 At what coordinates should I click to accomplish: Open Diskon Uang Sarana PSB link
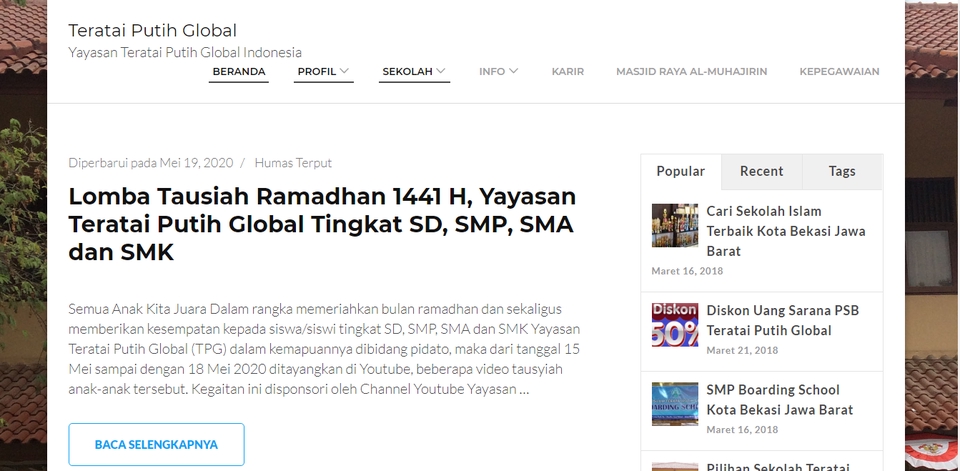point(782,320)
